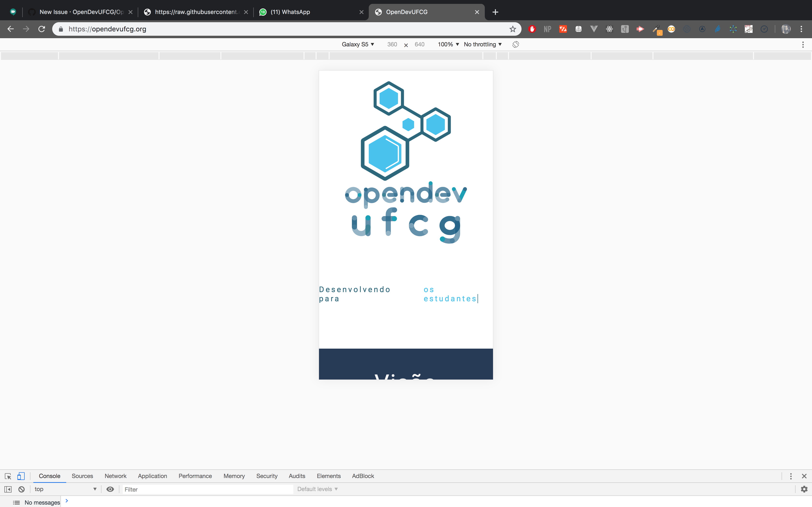
Task: Toggle the live expression eye icon
Action: (x=110, y=489)
